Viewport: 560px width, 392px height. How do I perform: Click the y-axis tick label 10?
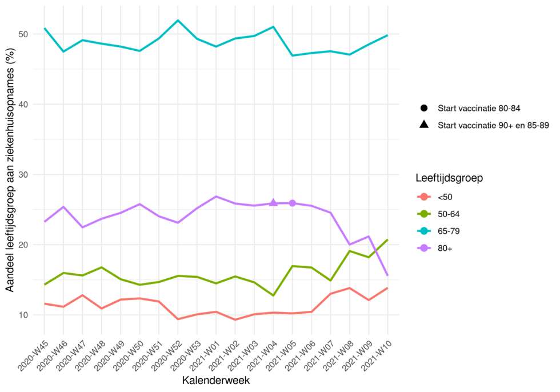point(23,315)
